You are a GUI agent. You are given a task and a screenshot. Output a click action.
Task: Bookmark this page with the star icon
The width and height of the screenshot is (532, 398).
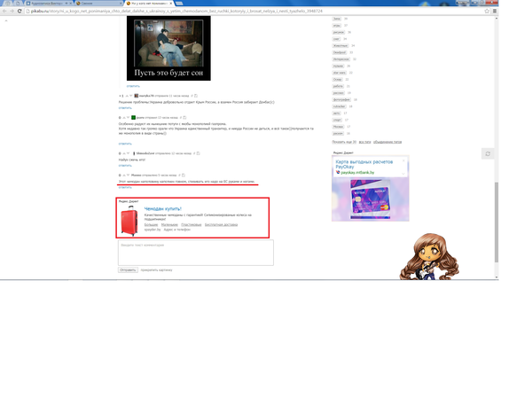pyautogui.click(x=487, y=11)
